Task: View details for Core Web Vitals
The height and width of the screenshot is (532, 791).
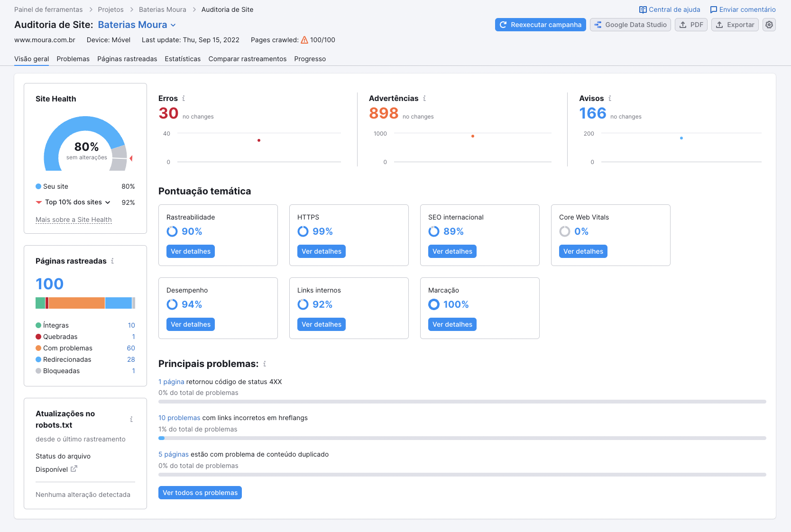Action: [x=583, y=251]
